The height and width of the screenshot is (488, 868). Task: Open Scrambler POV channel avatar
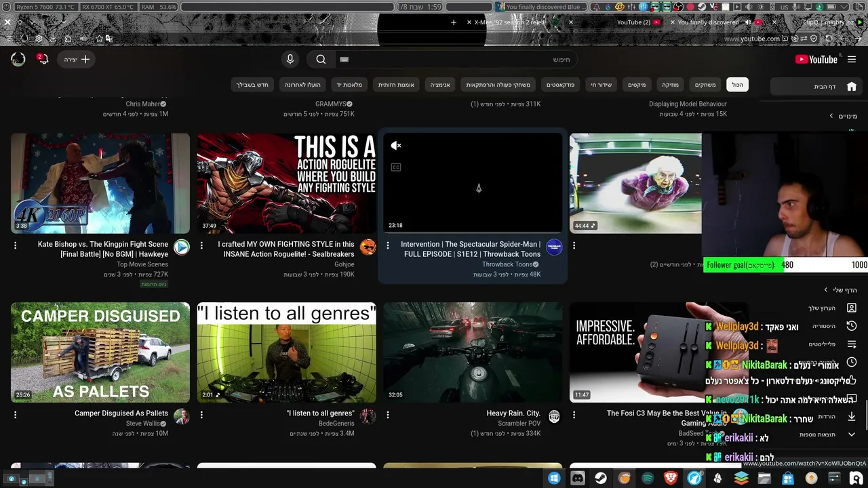554,417
